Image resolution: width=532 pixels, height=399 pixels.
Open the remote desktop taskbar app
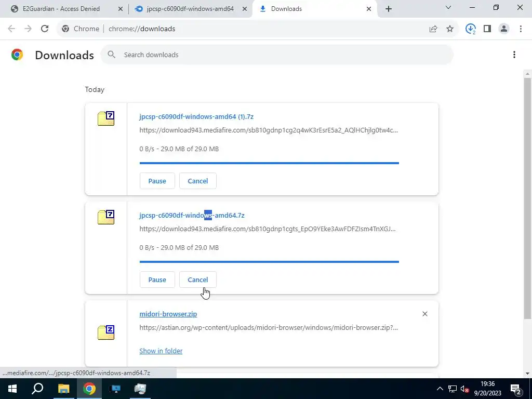[115, 389]
